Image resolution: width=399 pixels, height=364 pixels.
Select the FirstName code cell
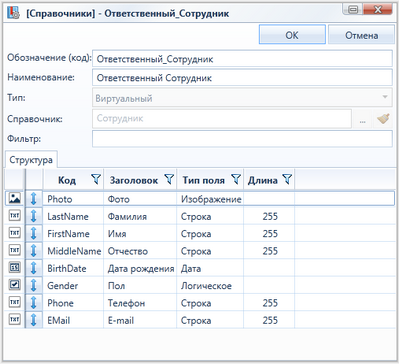pos(73,234)
